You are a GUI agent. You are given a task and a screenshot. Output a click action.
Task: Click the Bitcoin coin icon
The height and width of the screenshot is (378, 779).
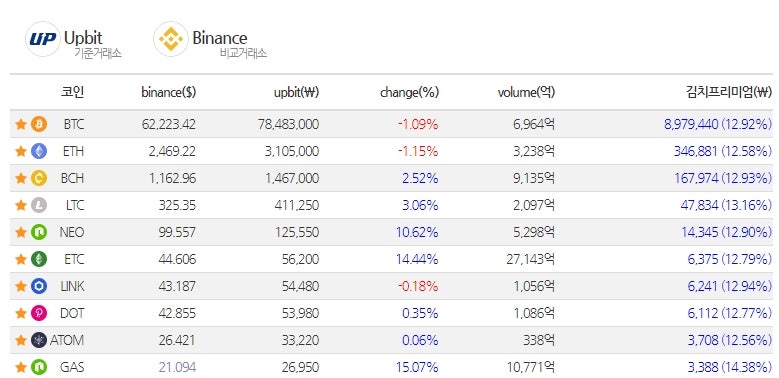click(39, 124)
